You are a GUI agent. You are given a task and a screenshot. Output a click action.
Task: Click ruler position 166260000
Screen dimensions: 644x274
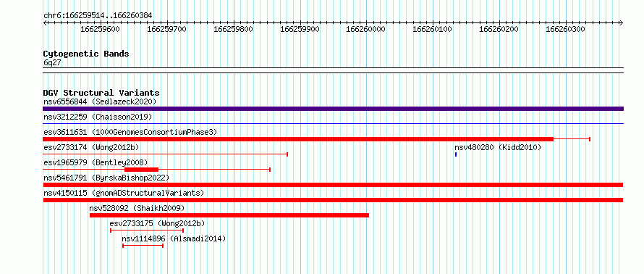tap(366, 29)
